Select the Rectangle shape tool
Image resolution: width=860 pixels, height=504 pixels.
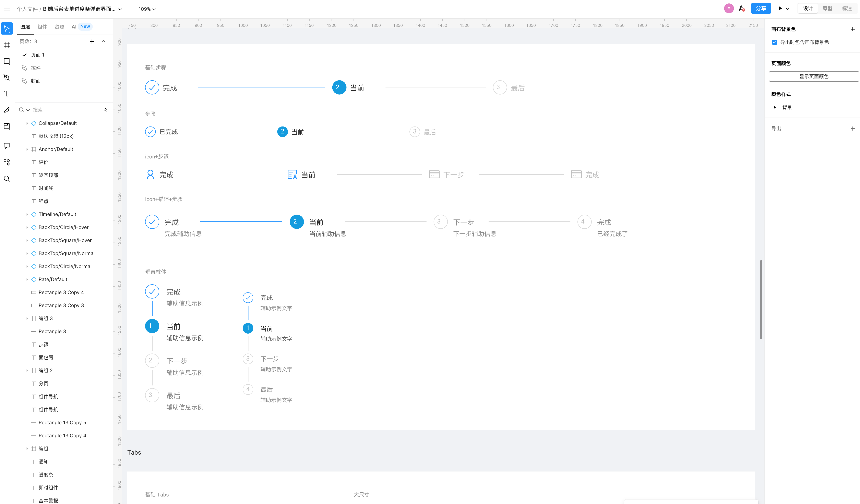(x=7, y=61)
